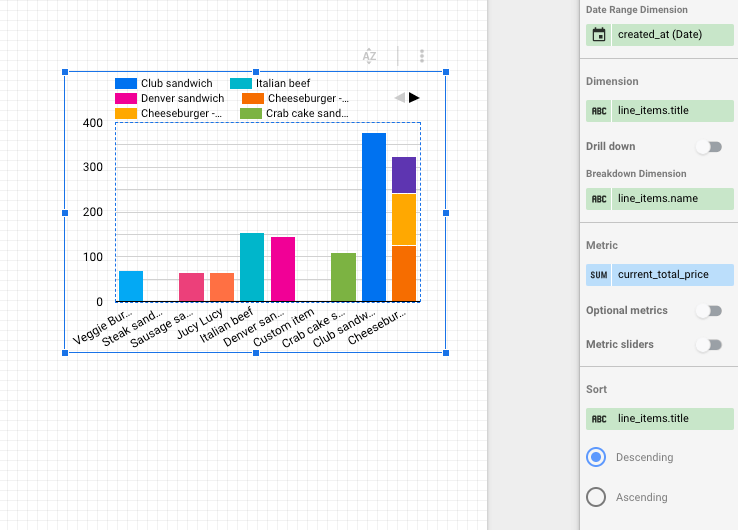Click the light blue Veggie Burger bar
This screenshot has width=738, height=530.
[x=131, y=286]
